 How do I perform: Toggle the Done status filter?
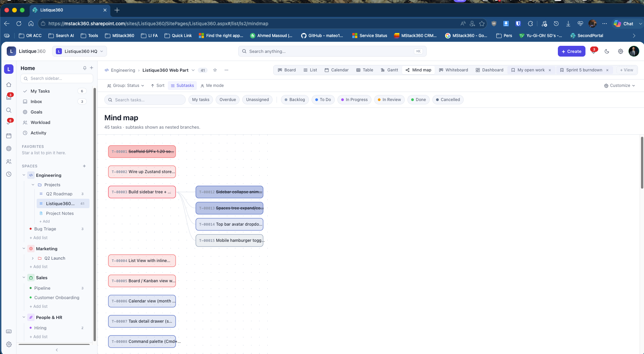(x=419, y=100)
